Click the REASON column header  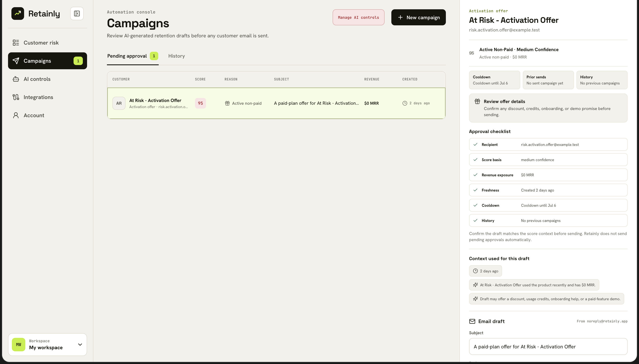[231, 79]
